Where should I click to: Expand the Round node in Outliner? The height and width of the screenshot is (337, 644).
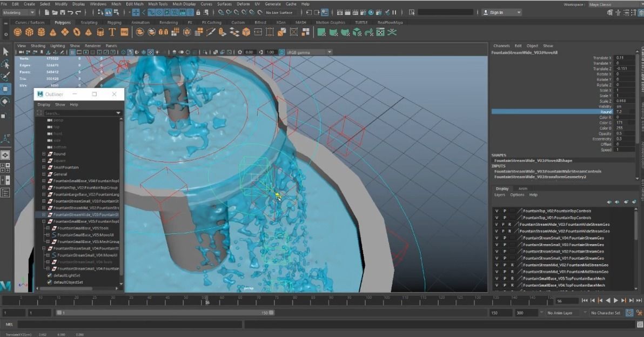44,154
